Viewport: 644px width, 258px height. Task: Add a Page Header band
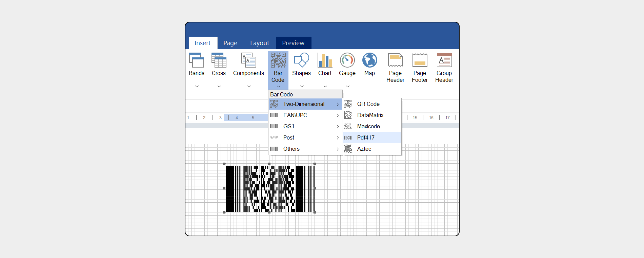pos(395,60)
